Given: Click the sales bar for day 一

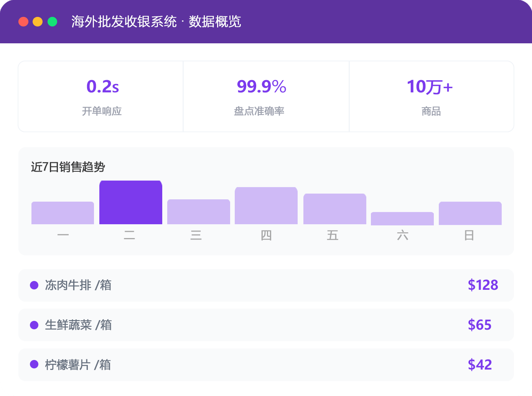Looking at the screenshot, I should click(x=63, y=213).
